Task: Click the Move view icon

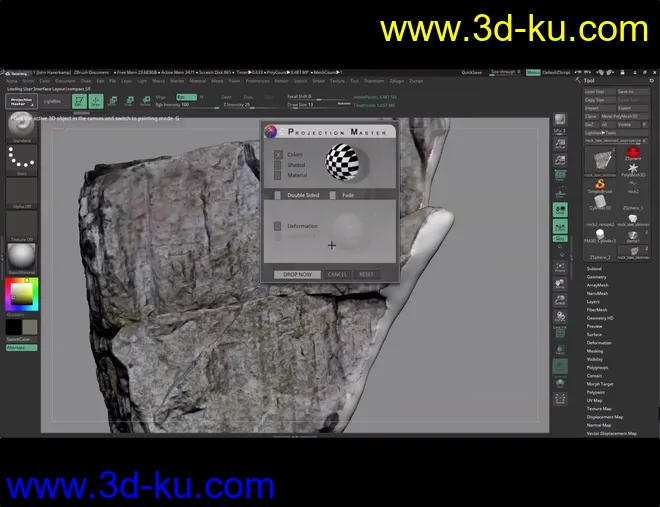Action: coord(560,284)
